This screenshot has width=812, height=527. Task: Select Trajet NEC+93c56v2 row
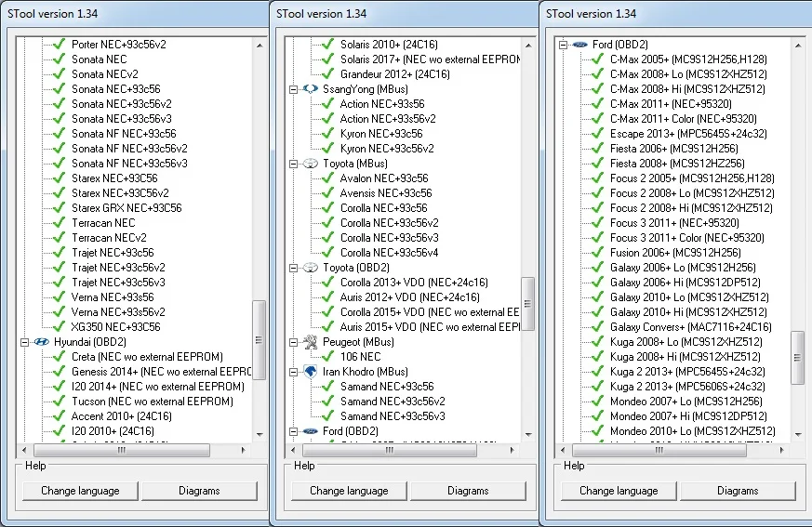(118, 268)
